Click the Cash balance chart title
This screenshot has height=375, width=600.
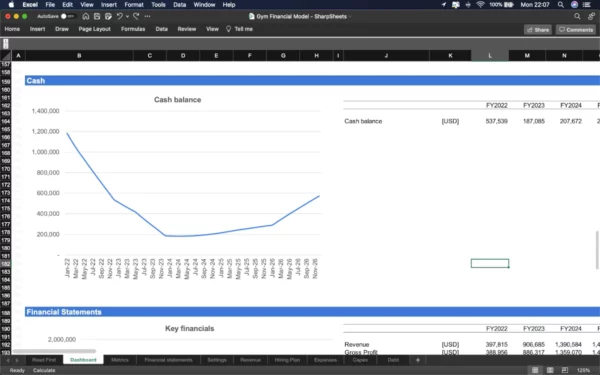point(178,99)
